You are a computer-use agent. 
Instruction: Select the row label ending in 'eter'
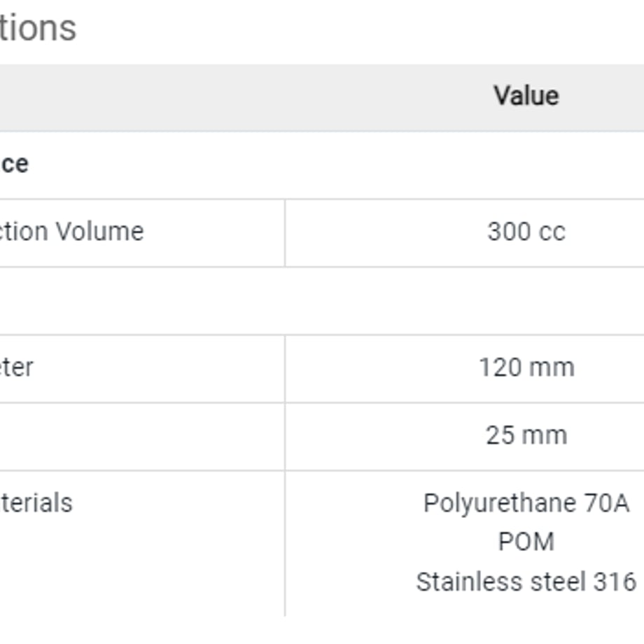16,367
